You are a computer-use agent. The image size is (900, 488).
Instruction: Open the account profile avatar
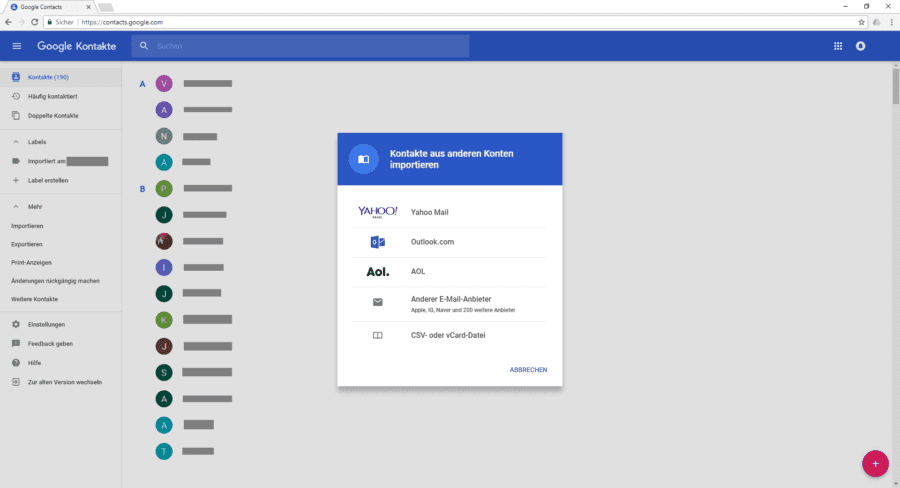(x=860, y=46)
